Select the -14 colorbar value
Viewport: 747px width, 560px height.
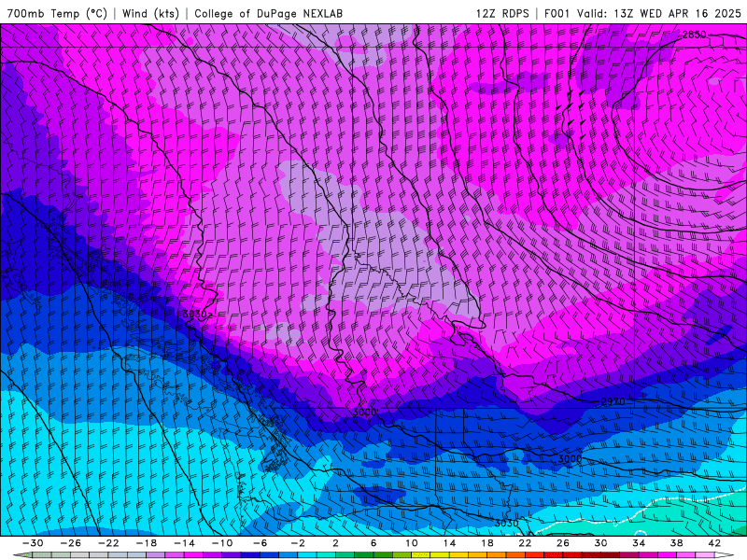pos(184,543)
